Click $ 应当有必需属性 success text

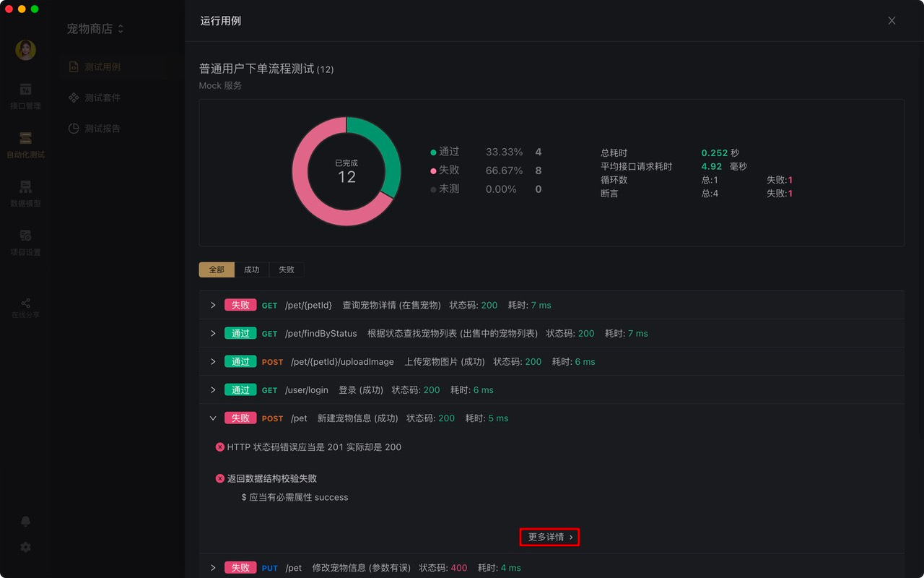tap(295, 497)
